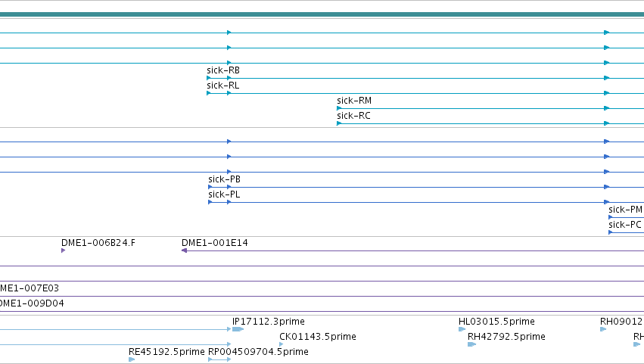
Task: Click the sick-RB transcript start arrow
Action: pos(209,78)
